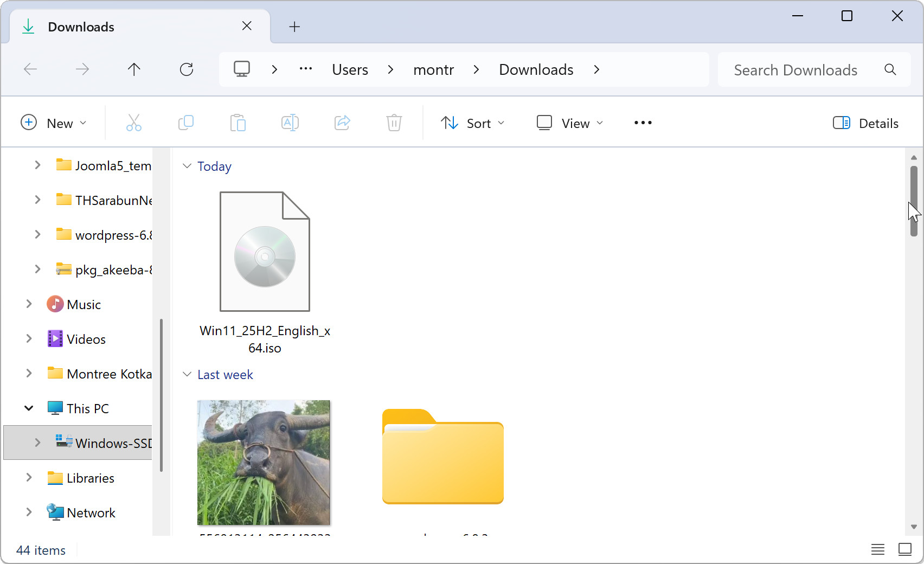The height and width of the screenshot is (564, 924).
Task: Open a new File Explorer tab
Action: tap(294, 26)
